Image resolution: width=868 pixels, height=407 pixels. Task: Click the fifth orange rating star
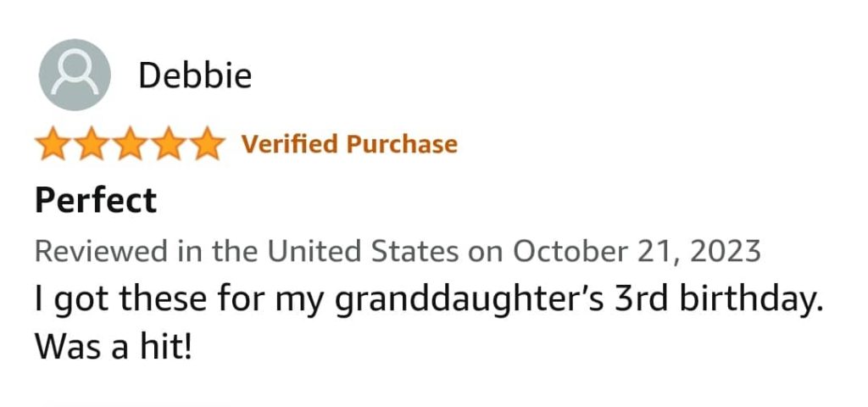pyautogui.click(x=207, y=143)
